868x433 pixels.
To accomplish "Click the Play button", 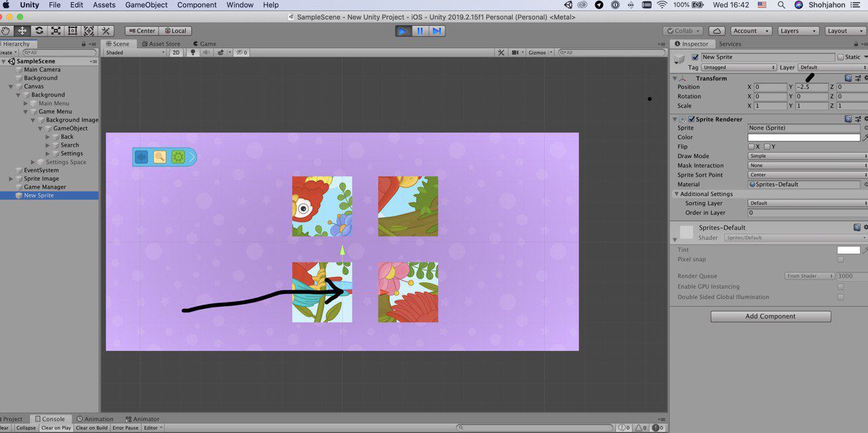I will (x=403, y=31).
